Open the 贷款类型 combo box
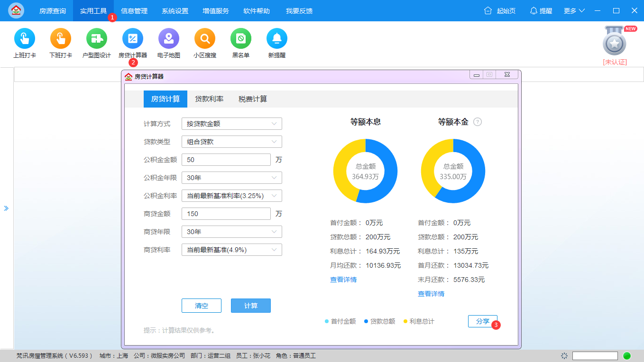 [x=232, y=142]
